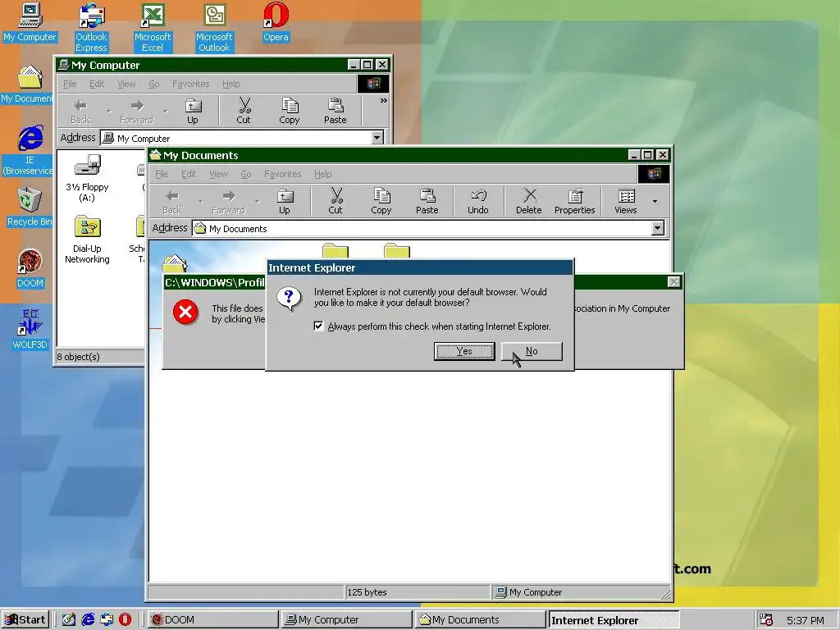Click No in Internet Explorer dialog

[x=532, y=351]
